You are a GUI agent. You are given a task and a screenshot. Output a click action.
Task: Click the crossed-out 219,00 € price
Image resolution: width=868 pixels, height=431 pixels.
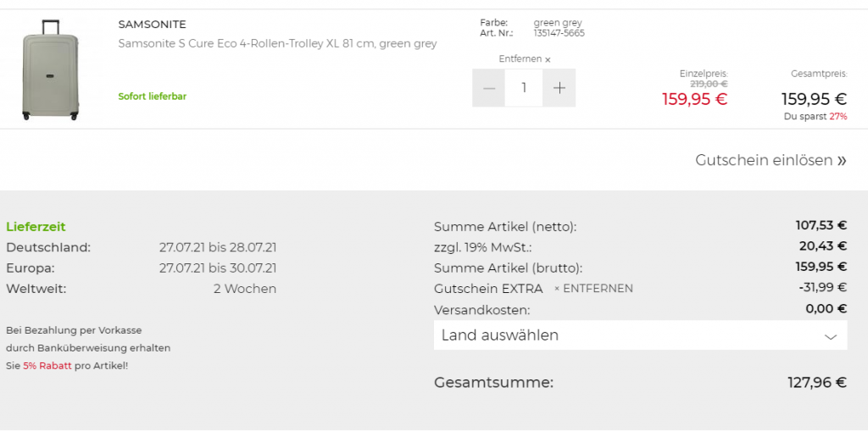coord(709,83)
